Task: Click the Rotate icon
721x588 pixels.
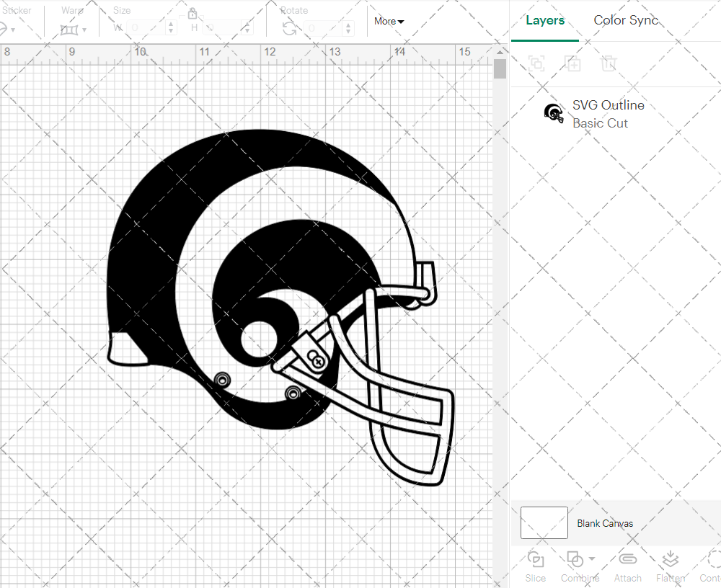Action: 289,29
